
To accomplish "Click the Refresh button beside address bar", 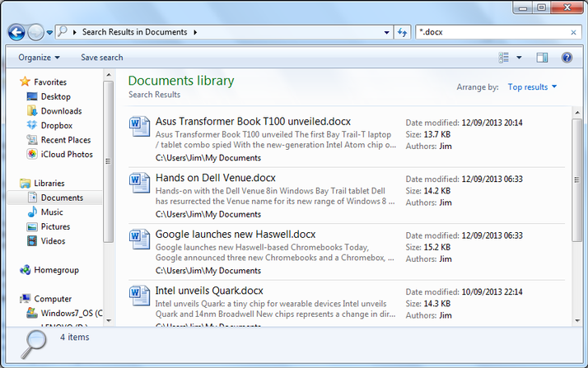I will [403, 32].
